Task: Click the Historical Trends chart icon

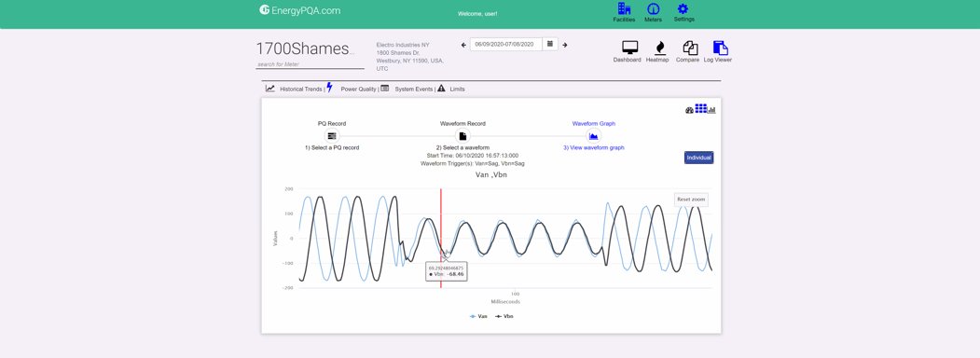Action: (x=270, y=88)
